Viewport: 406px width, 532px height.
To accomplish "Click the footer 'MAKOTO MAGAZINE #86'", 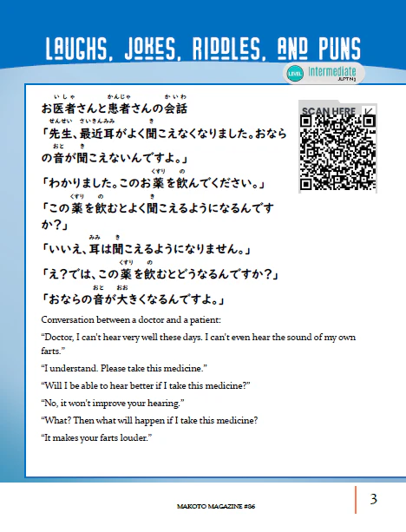I will pos(216,507).
